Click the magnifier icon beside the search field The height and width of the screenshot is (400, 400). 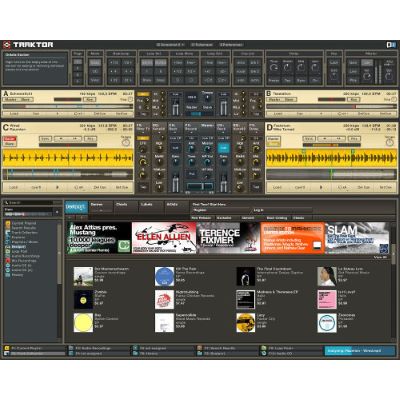pyautogui.click(x=6, y=203)
